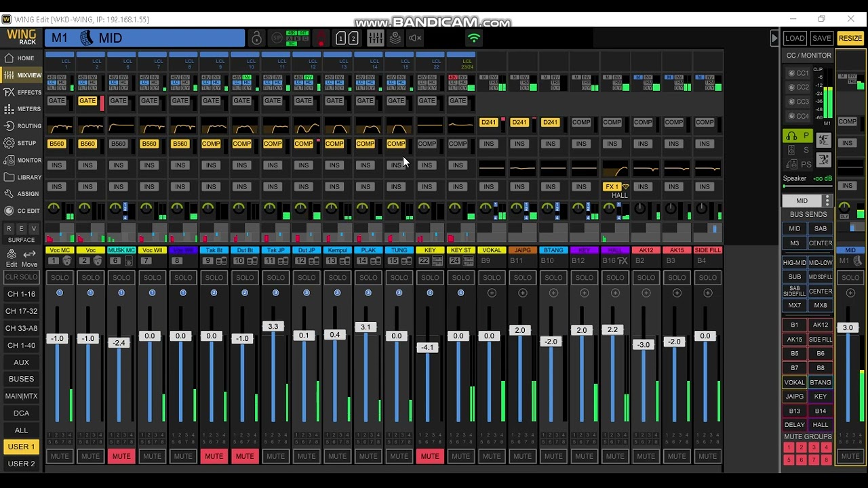Open METERS in the sidebar

[22, 109]
